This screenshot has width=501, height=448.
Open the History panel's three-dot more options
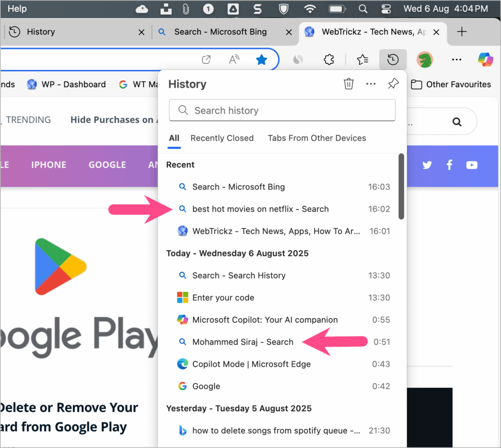(370, 84)
